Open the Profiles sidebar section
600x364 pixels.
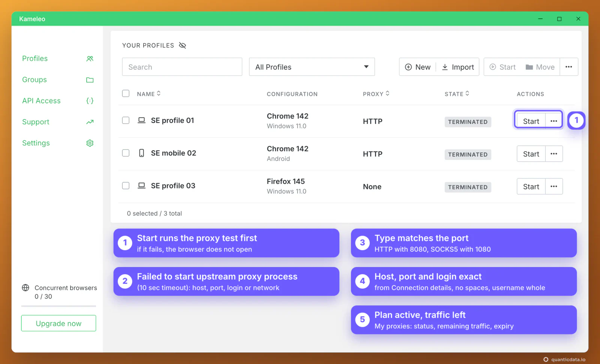point(58,58)
